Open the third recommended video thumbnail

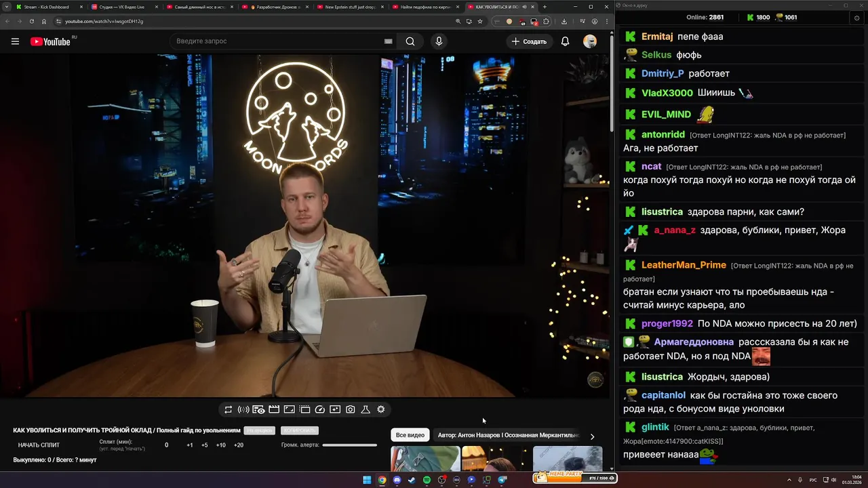click(568, 459)
